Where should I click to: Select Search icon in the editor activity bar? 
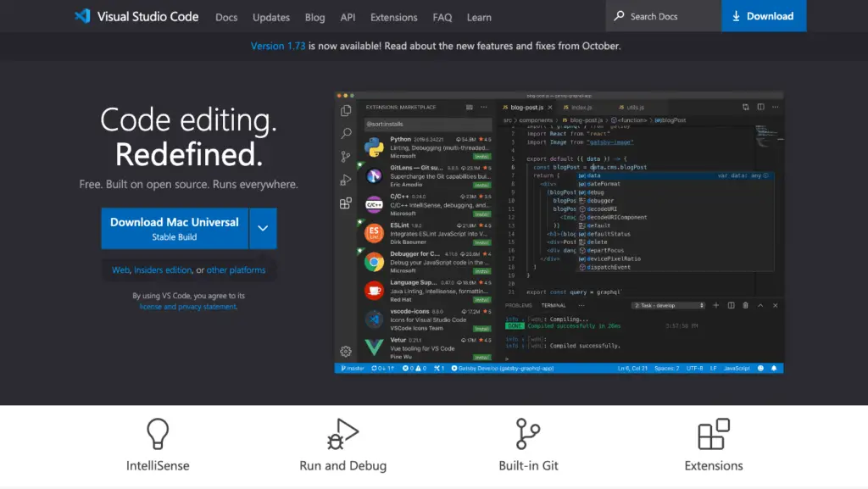pyautogui.click(x=346, y=133)
